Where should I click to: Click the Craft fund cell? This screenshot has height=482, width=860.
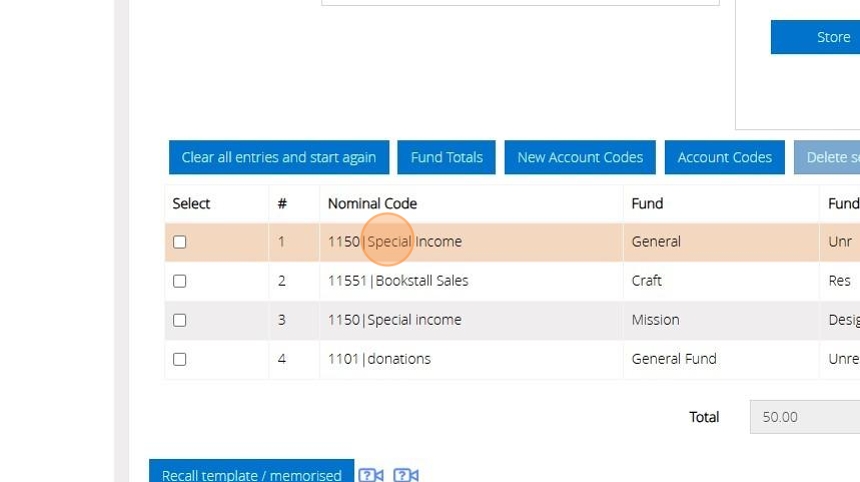[x=721, y=281]
